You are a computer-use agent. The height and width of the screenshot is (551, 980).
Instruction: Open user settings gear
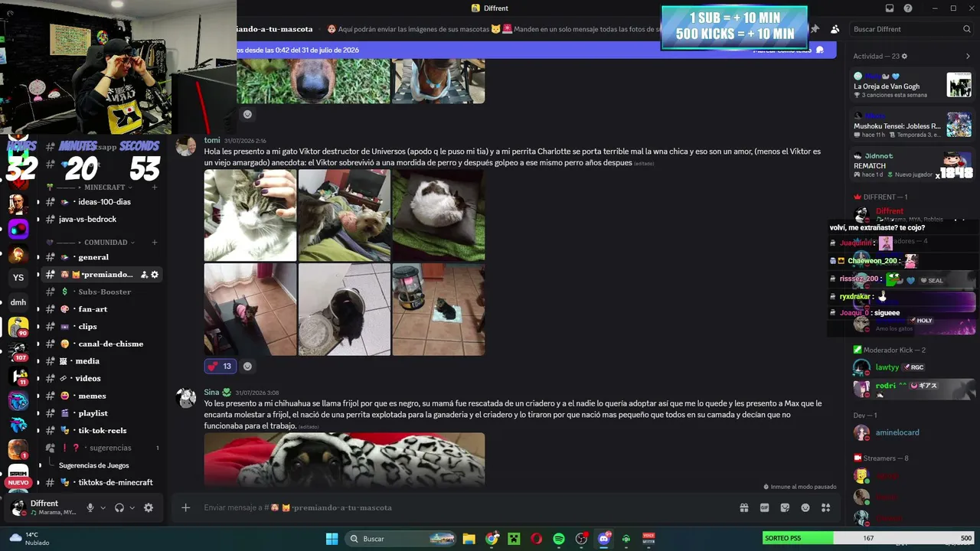[x=149, y=507]
